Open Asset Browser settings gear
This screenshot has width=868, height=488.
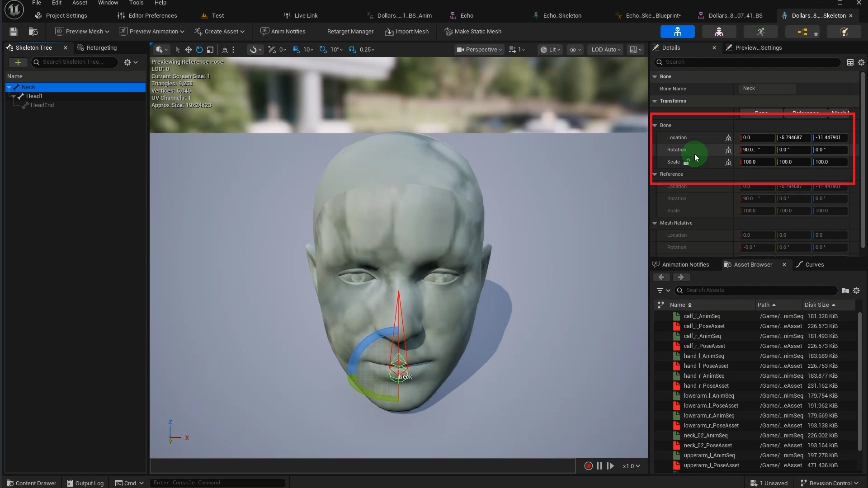point(856,291)
